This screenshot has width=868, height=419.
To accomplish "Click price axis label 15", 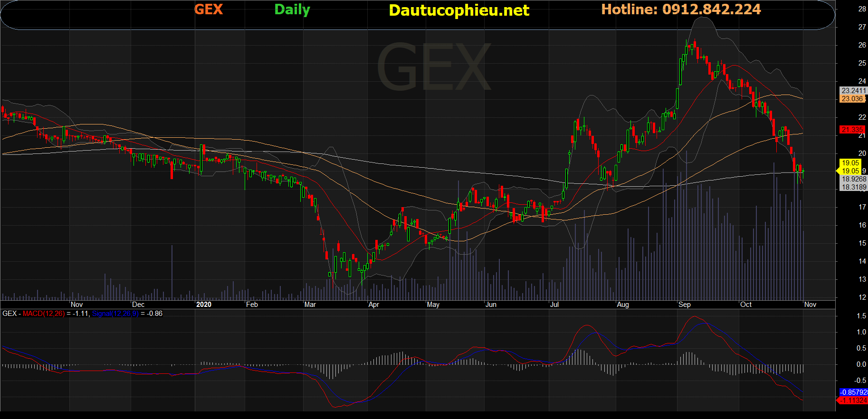I will (x=862, y=243).
